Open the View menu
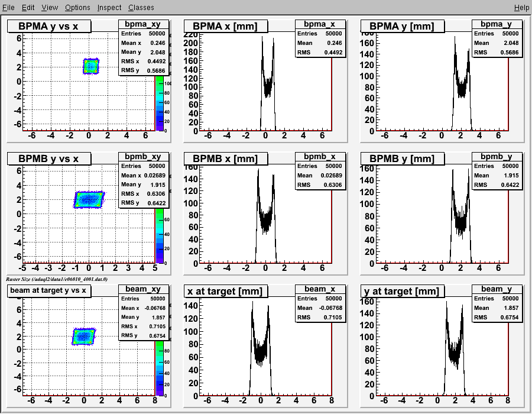Viewport: 532px width, 414px height. pos(50,7)
